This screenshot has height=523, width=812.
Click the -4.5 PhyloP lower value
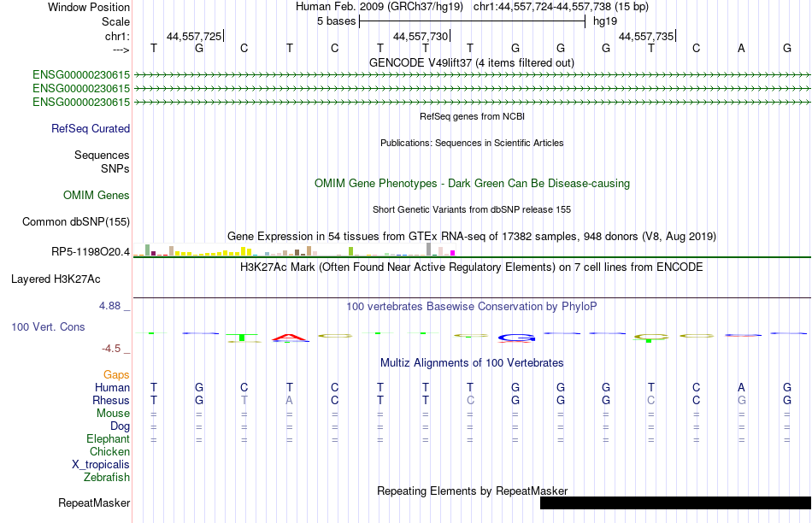(x=111, y=349)
